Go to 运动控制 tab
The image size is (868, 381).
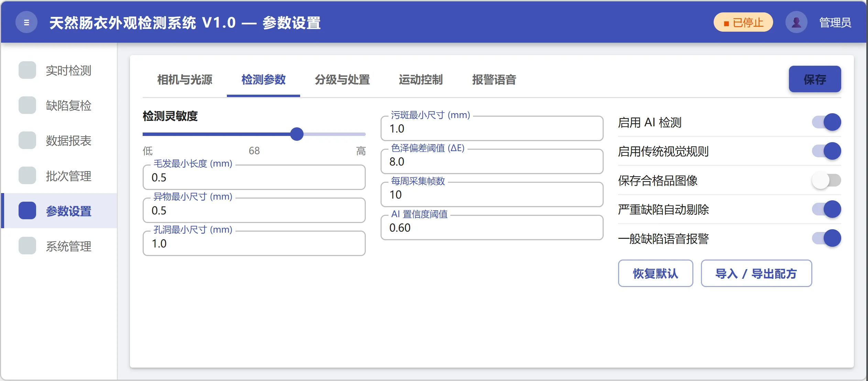(420, 80)
